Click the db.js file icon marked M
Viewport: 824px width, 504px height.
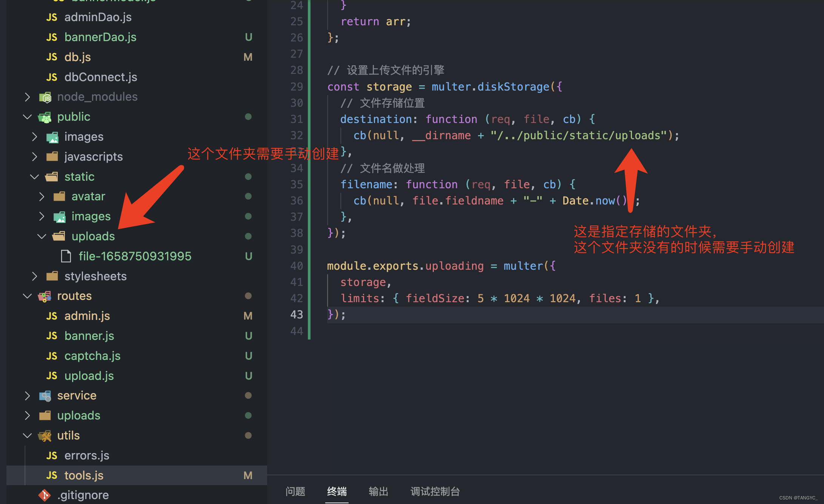51,57
